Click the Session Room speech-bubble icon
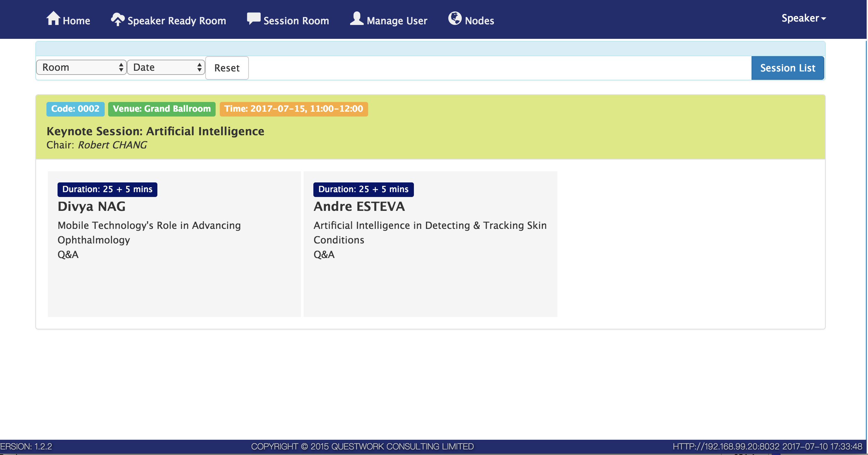The width and height of the screenshot is (868, 455). pos(253,18)
